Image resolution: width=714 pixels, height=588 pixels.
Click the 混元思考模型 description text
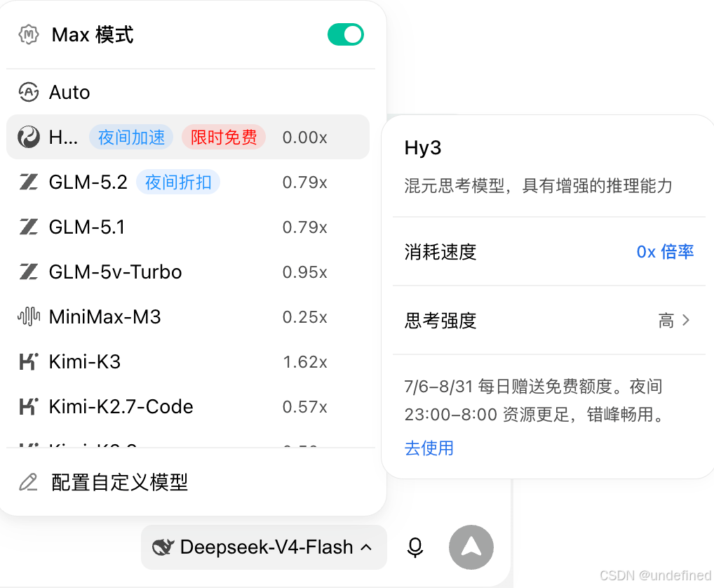(538, 186)
